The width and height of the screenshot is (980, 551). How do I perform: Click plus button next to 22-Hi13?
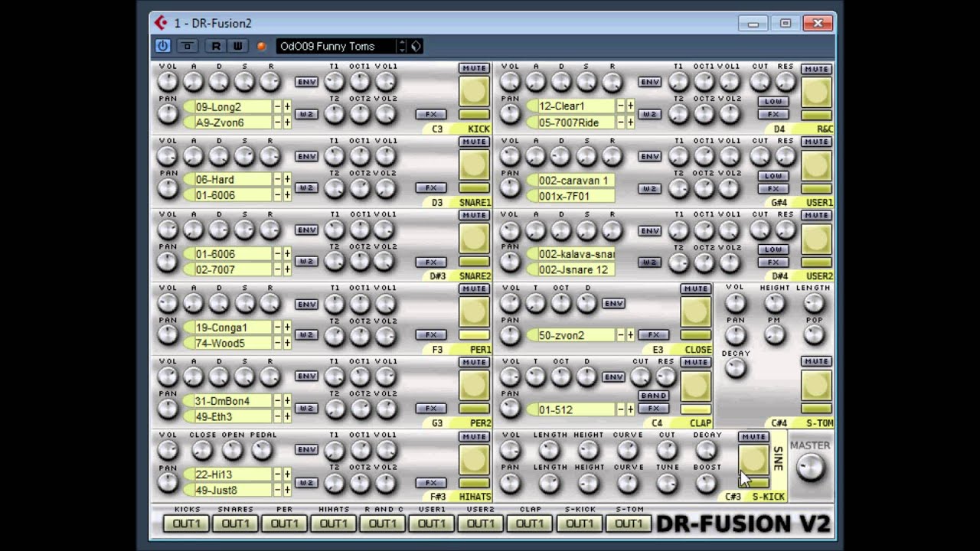click(x=287, y=474)
